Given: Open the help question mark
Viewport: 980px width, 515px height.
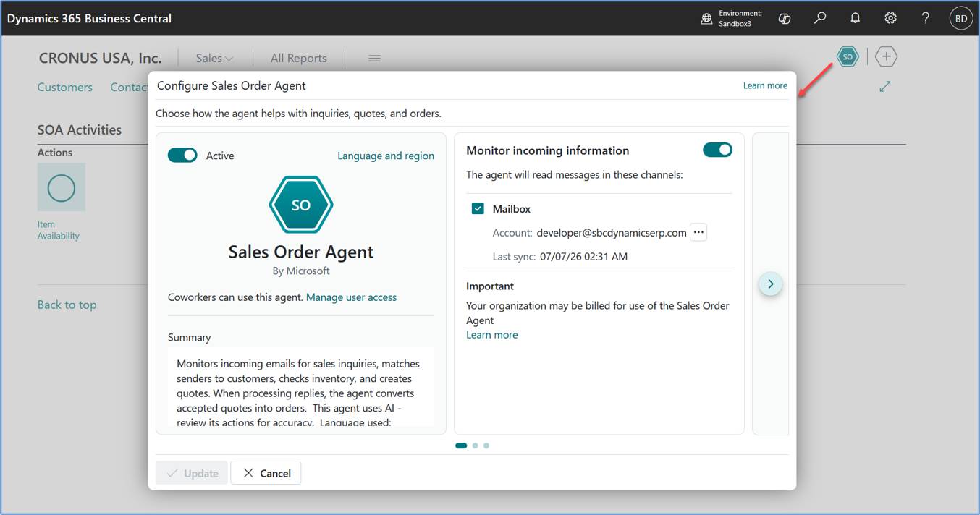Looking at the screenshot, I should coord(925,18).
